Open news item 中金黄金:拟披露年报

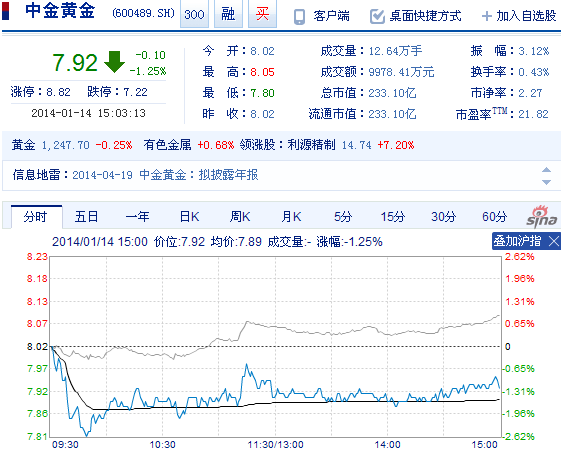click(199, 175)
